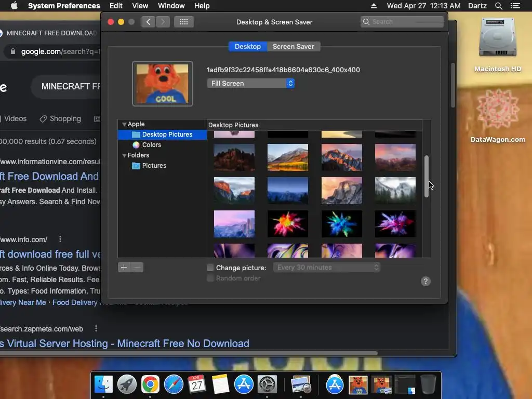The image size is (532, 399).
Task: Collapse the Folders section triangle
Action: click(x=124, y=155)
